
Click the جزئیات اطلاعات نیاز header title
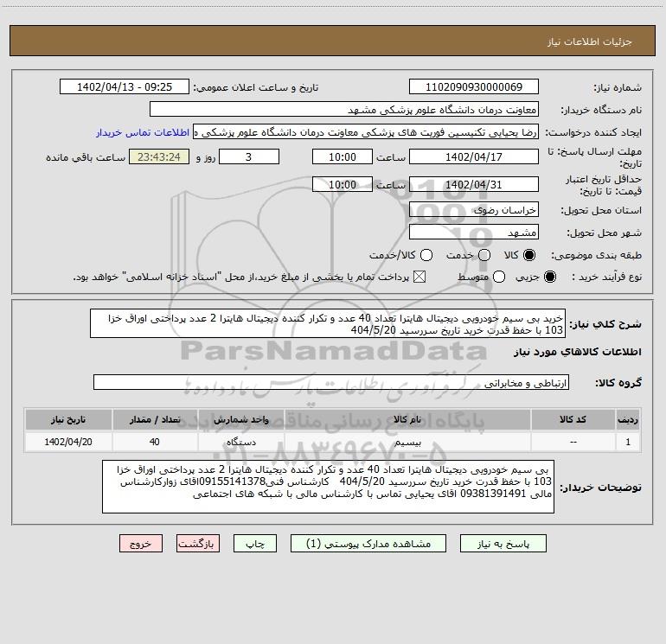click(590, 41)
